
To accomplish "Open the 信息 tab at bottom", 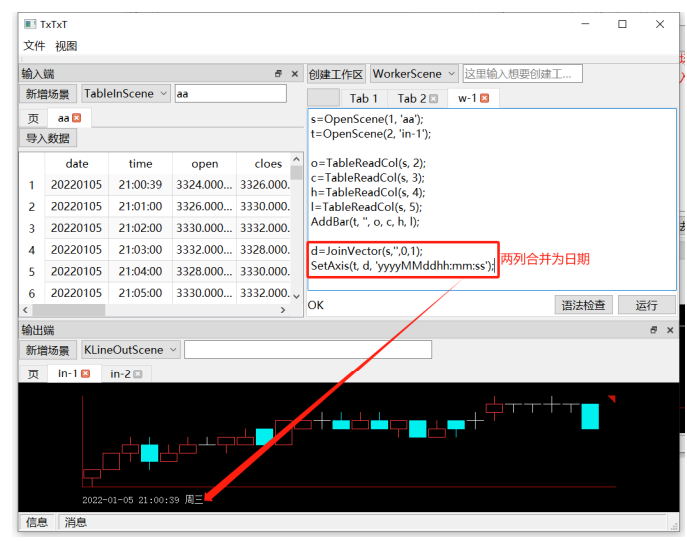I will tap(37, 522).
